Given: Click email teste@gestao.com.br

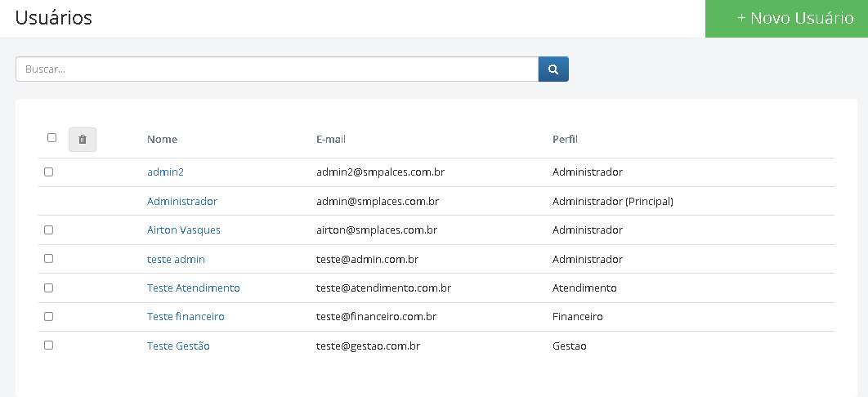Looking at the screenshot, I should (x=368, y=346).
